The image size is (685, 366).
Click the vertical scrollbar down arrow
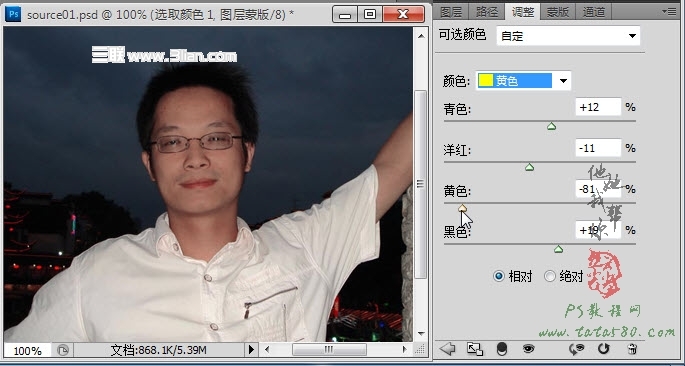point(421,334)
